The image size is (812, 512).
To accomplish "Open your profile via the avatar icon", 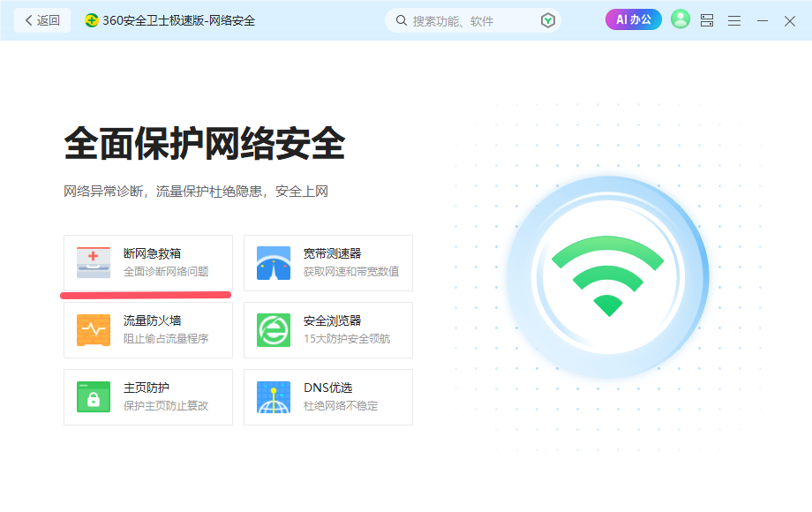I will tap(680, 19).
